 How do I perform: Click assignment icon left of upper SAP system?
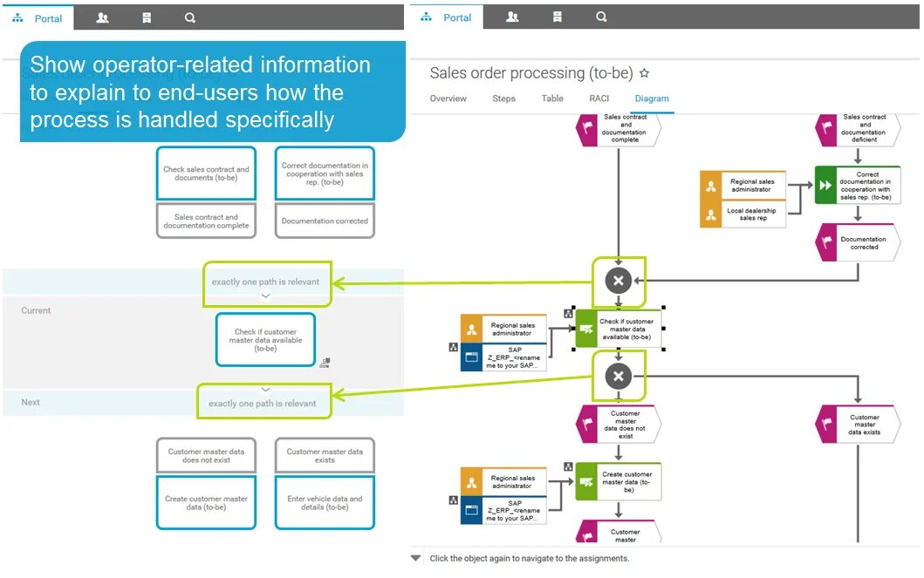[x=453, y=347]
